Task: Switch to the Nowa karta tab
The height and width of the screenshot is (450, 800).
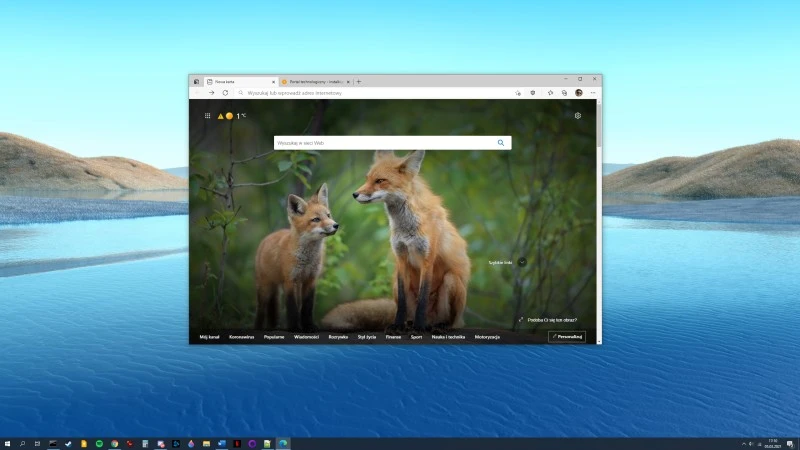Action: coord(241,82)
